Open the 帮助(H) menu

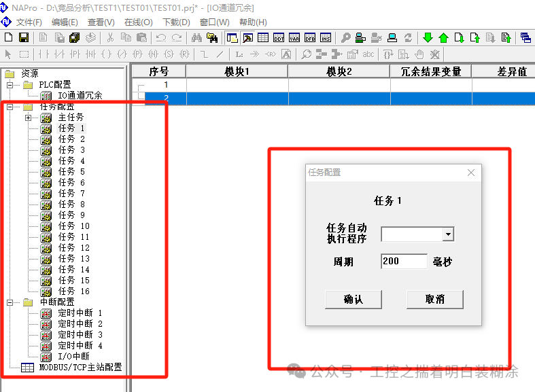[253, 22]
